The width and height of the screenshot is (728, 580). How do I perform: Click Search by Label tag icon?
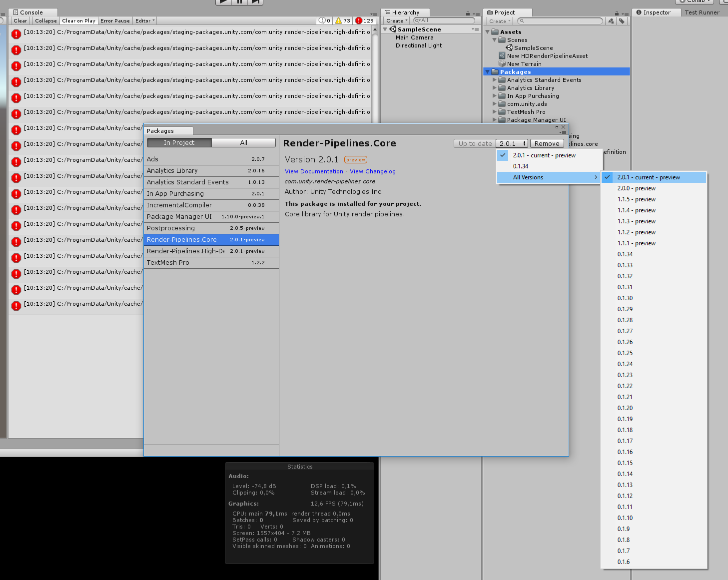(x=622, y=21)
